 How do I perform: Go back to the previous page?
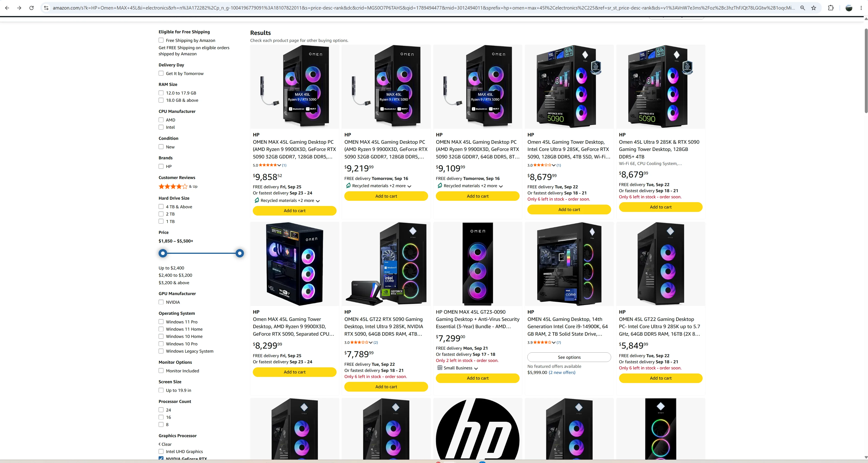click(7, 8)
